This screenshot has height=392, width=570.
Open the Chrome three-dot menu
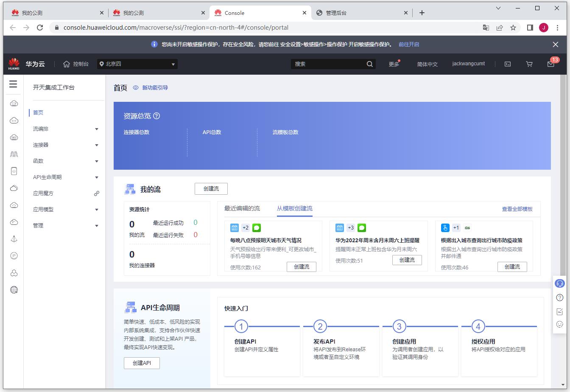(x=557, y=28)
